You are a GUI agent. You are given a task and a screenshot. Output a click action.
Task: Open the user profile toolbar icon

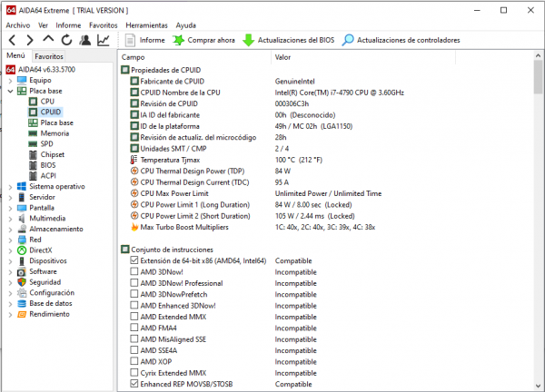tap(84, 40)
